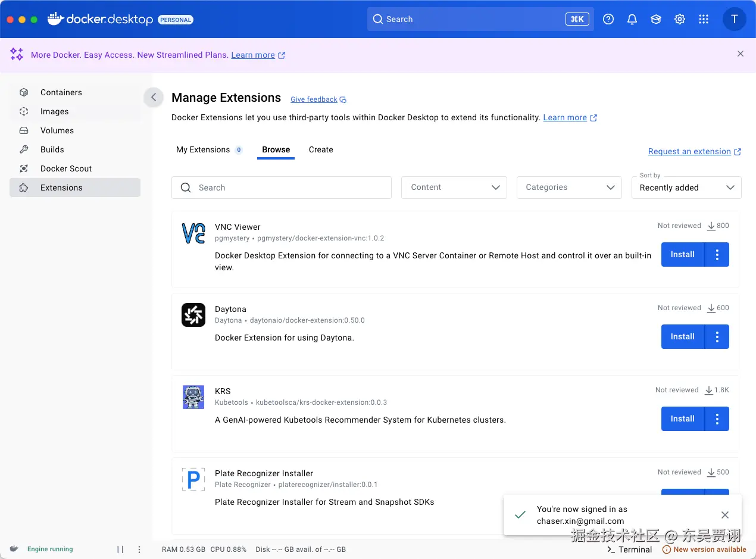Image resolution: width=756 pixels, height=559 pixels.
Task: Click the VNC Viewer extension logo
Action: pyautogui.click(x=193, y=233)
